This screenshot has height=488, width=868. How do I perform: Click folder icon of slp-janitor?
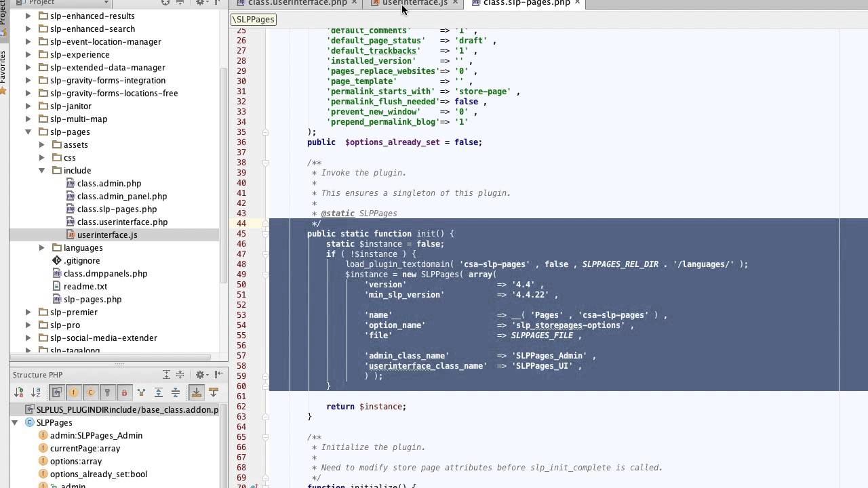pyautogui.click(x=42, y=106)
